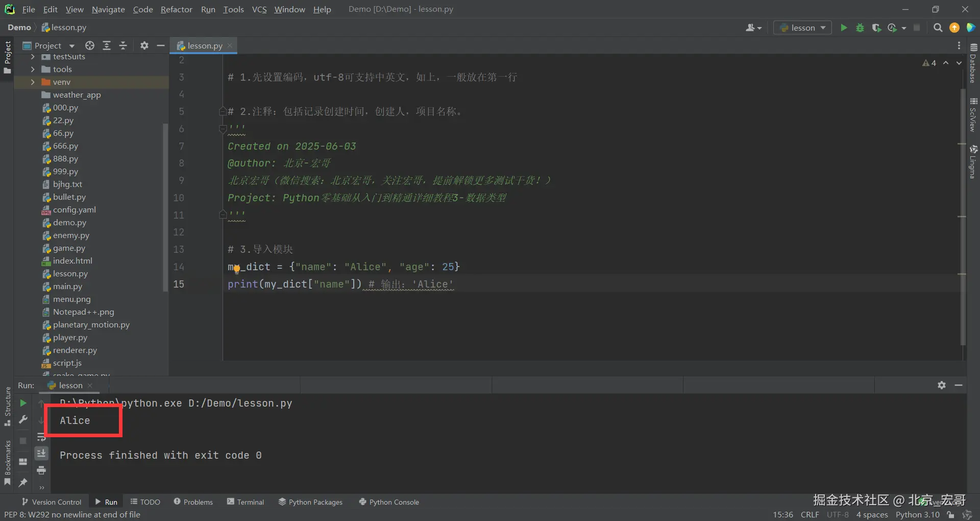
Task: Toggle soft-wrap in Run console
Action: pos(41,437)
